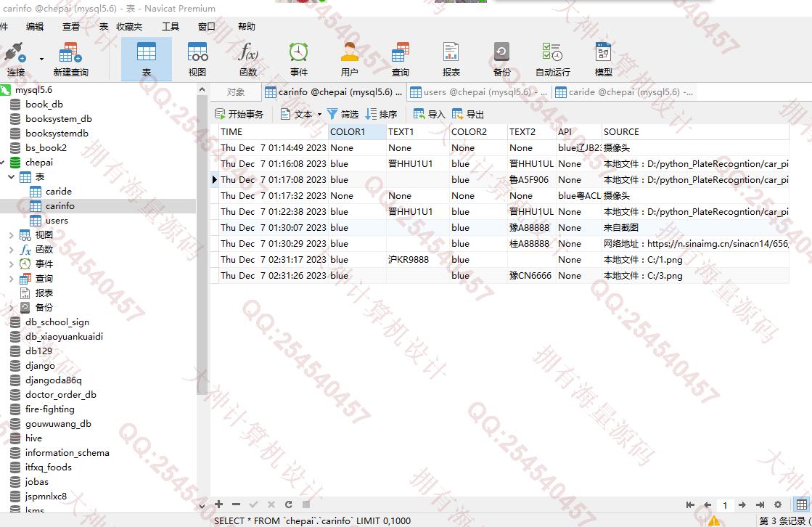Click the 筛选 (Filter) button
Viewport: 812px width, 527px height.
[343, 114]
